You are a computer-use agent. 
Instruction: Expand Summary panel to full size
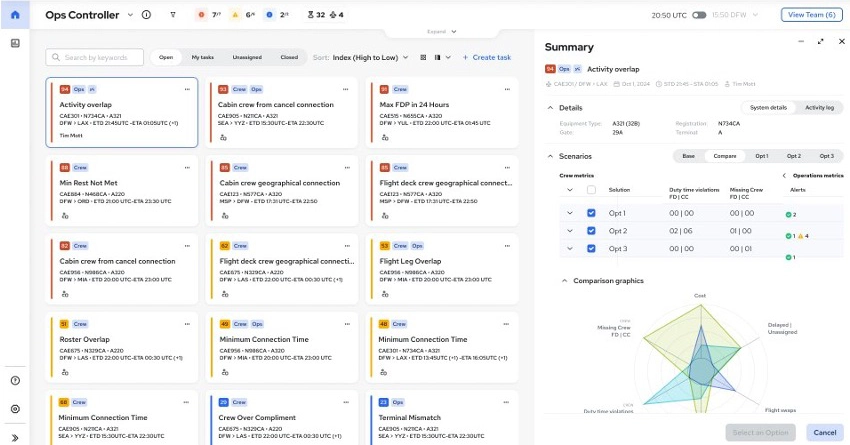pyautogui.click(x=821, y=41)
